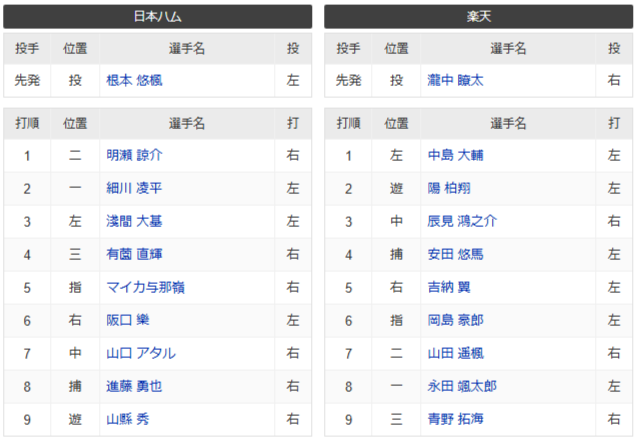This screenshot has height=443, width=641.
Task: Select 辰見 鴻之介 link
Action: (461, 222)
